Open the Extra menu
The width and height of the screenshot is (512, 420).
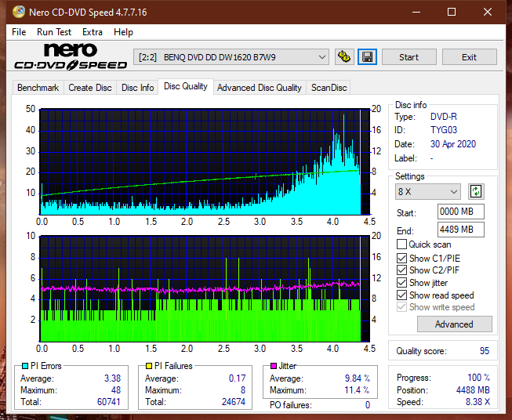[x=93, y=32]
